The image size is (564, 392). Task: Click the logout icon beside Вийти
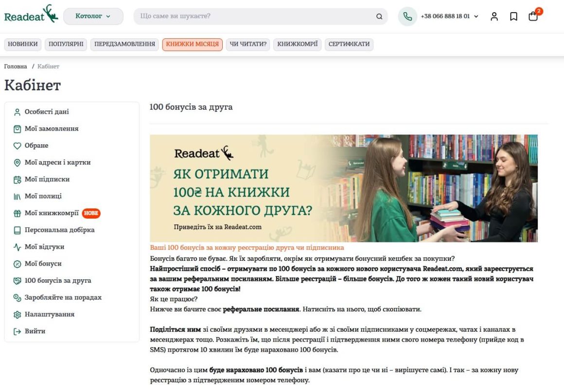pyautogui.click(x=17, y=332)
